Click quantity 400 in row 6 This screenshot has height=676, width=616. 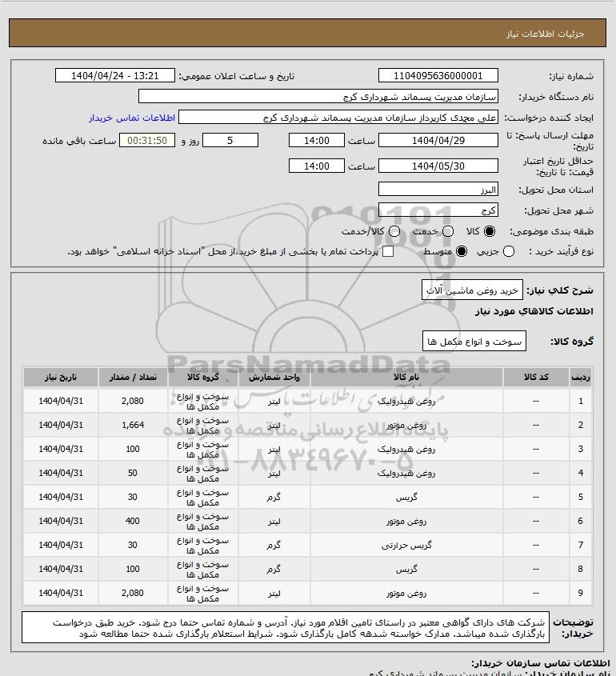(x=132, y=521)
